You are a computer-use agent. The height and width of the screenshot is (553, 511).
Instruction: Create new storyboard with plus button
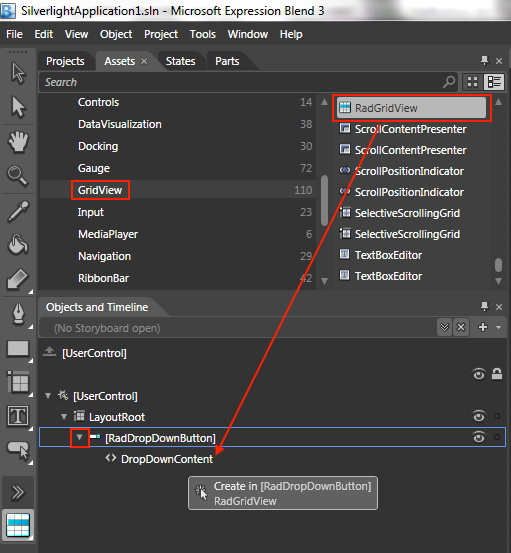pyautogui.click(x=483, y=327)
